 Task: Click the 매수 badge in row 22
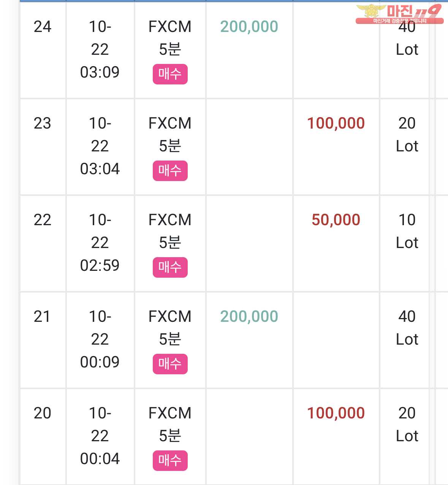[x=170, y=267]
